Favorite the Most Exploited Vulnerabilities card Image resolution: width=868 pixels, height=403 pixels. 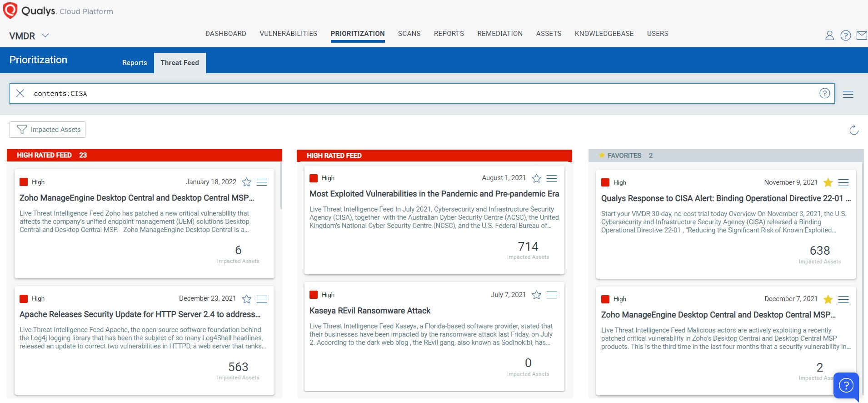537,178
